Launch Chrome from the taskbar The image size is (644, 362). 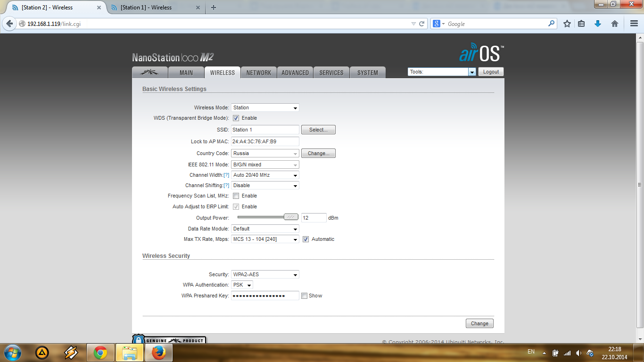(x=100, y=353)
